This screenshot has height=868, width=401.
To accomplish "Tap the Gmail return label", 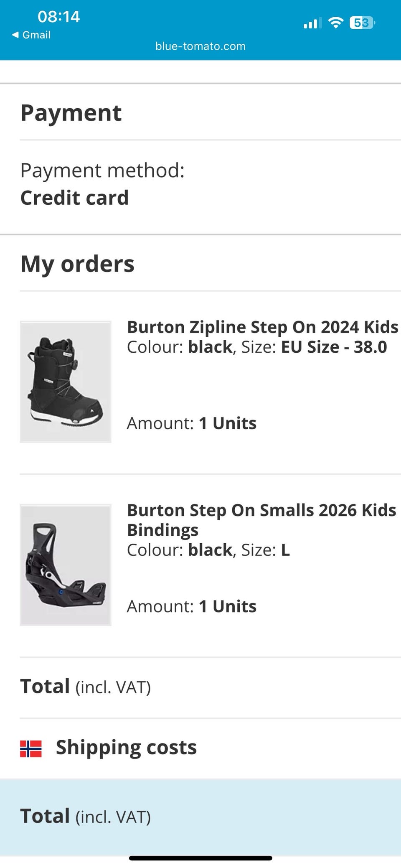I will [36, 35].
